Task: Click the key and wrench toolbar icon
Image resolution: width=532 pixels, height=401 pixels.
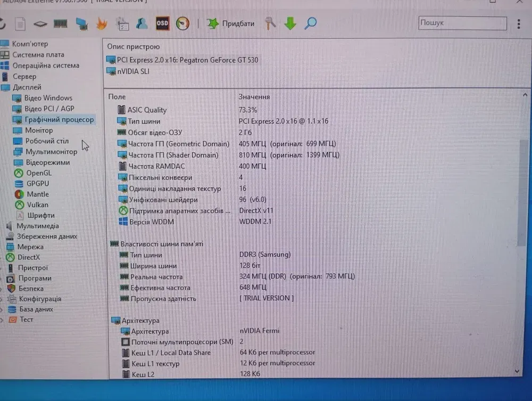Action: click(x=271, y=23)
